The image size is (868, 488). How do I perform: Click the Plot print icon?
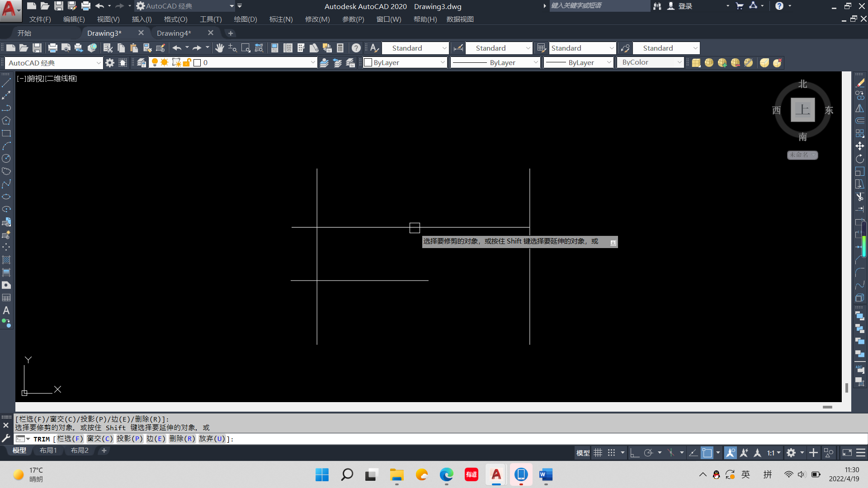click(53, 48)
